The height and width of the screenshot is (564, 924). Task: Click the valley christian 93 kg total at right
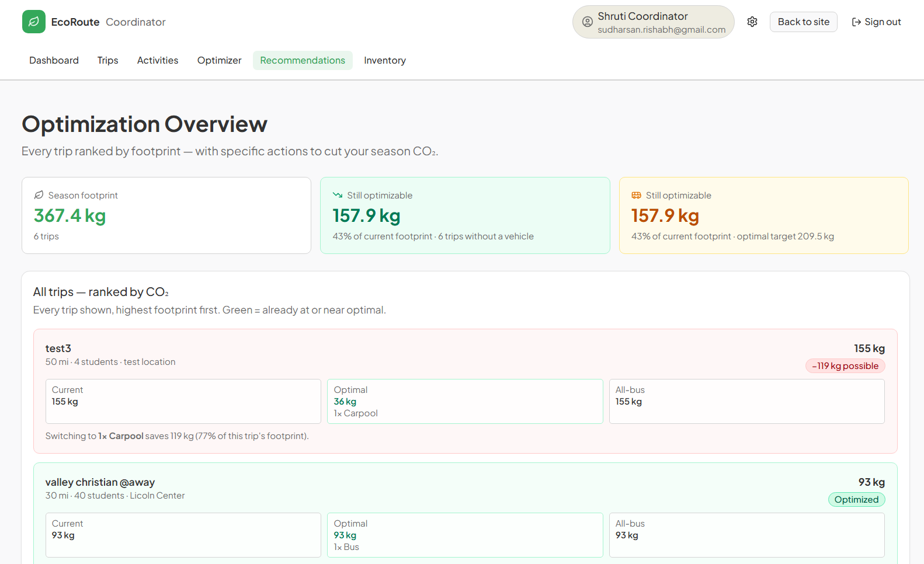point(871,482)
